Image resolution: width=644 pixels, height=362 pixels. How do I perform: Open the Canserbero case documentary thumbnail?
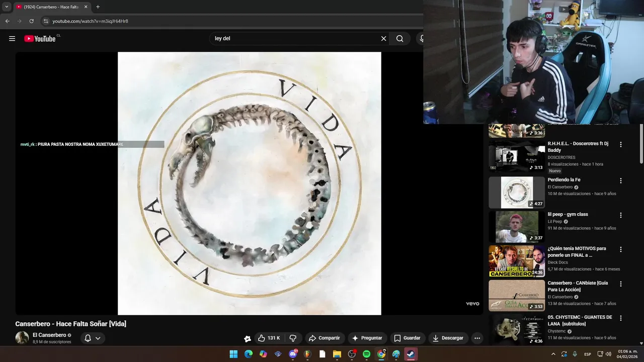click(517, 261)
